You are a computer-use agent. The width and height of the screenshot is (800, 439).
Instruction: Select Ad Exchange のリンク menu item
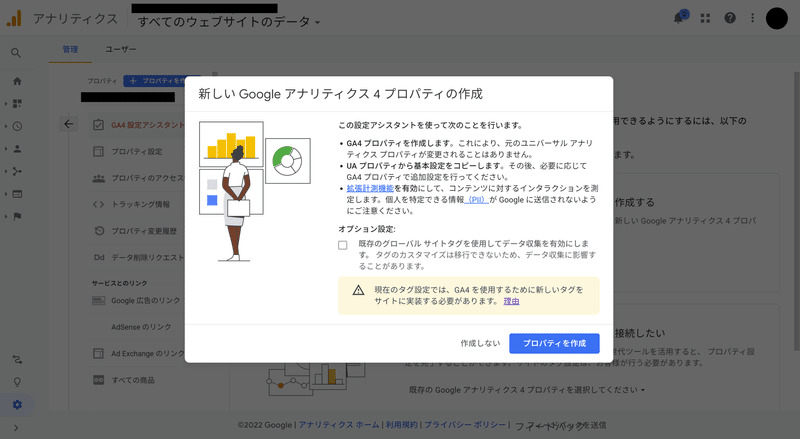pos(138,353)
